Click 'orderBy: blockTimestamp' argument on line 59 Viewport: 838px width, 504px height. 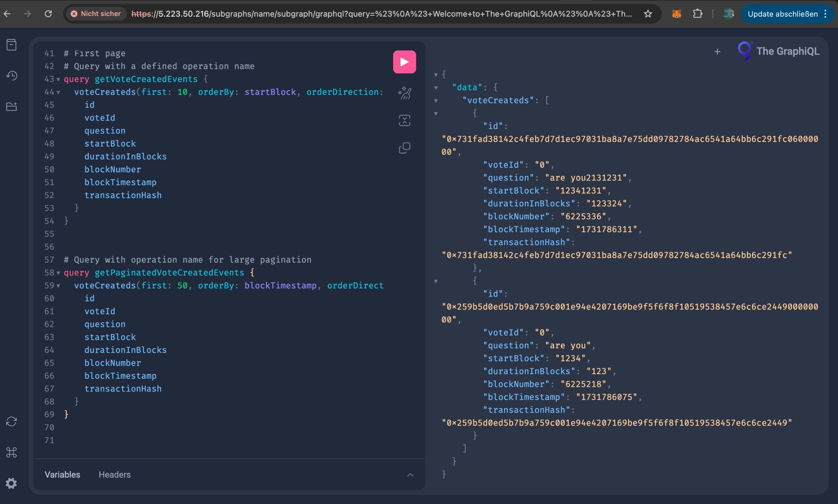tap(257, 286)
